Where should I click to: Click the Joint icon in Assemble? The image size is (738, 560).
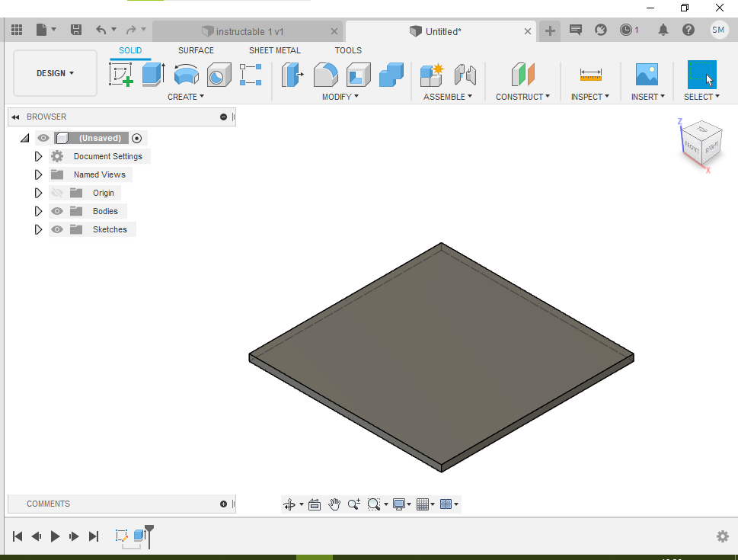tap(465, 75)
